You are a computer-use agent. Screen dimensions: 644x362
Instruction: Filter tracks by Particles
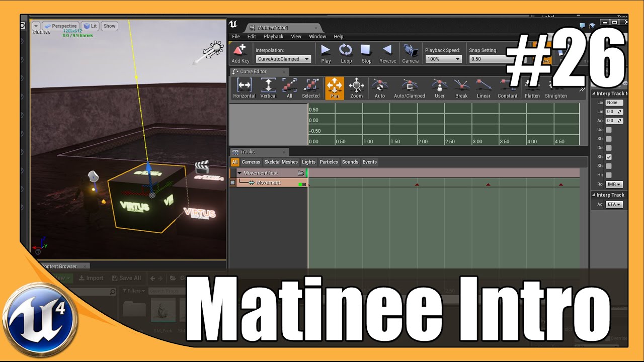[329, 162]
